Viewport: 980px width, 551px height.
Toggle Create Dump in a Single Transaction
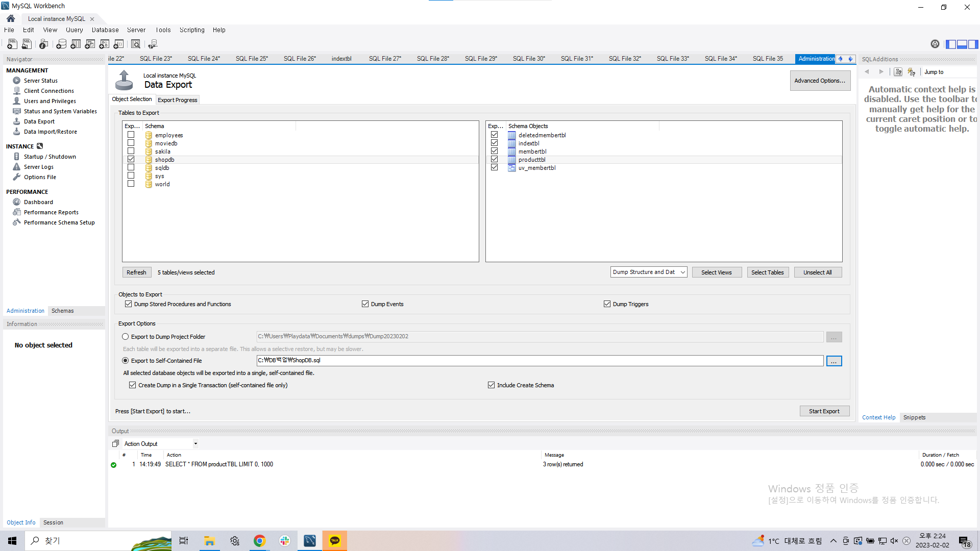tap(133, 385)
